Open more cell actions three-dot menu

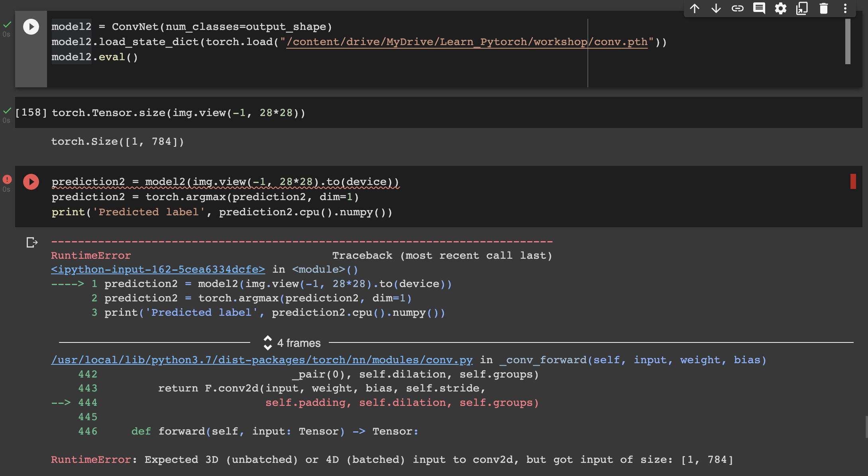pos(845,8)
